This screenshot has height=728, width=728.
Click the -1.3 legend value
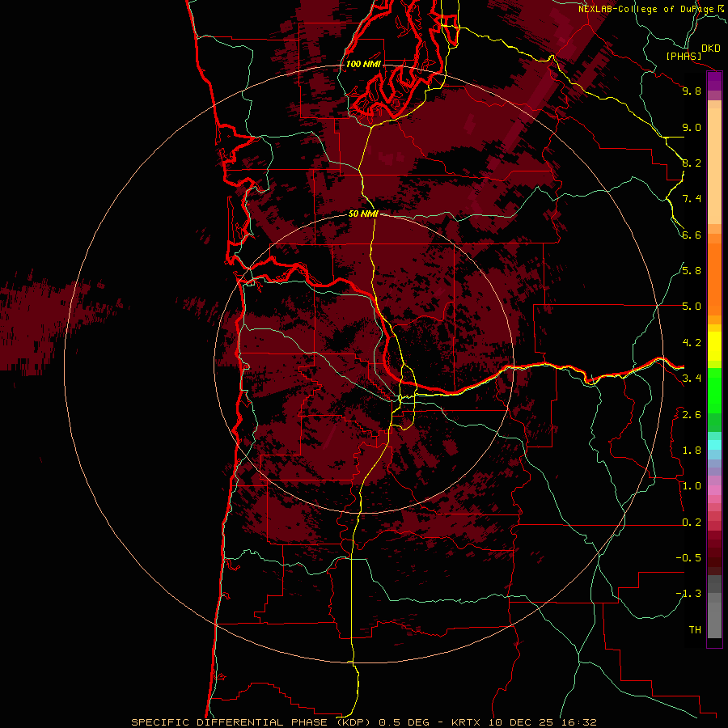pyautogui.click(x=688, y=594)
